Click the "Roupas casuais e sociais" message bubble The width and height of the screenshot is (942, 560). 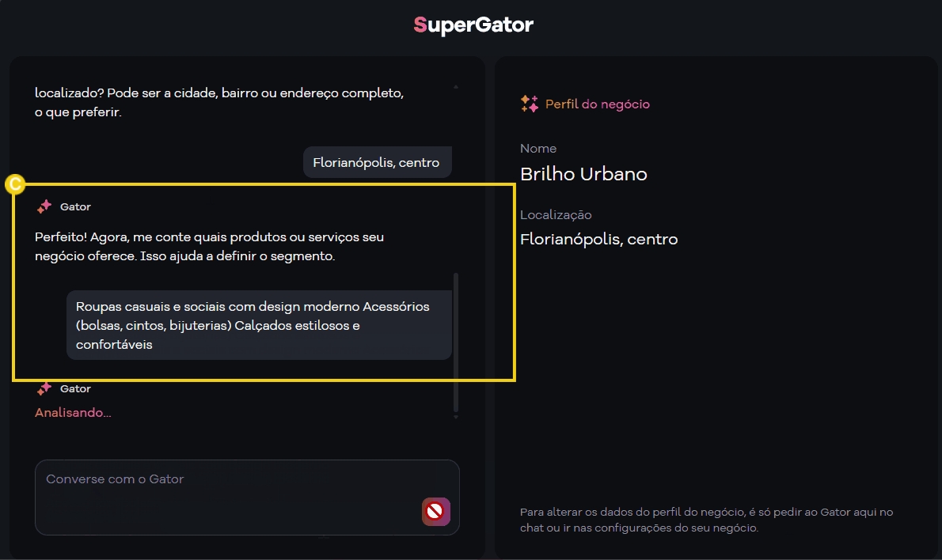[x=259, y=325]
